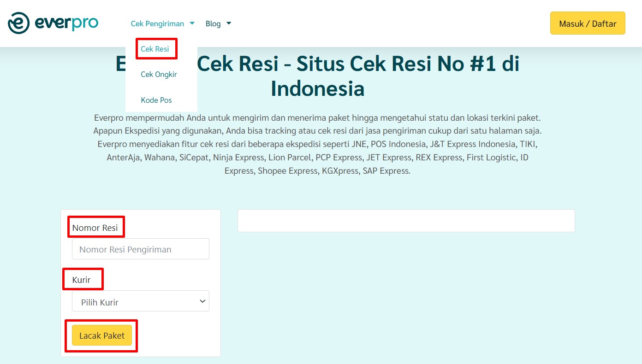Select Kode Pos from the menu
Image resolution: width=642 pixels, height=364 pixels.
(x=156, y=100)
